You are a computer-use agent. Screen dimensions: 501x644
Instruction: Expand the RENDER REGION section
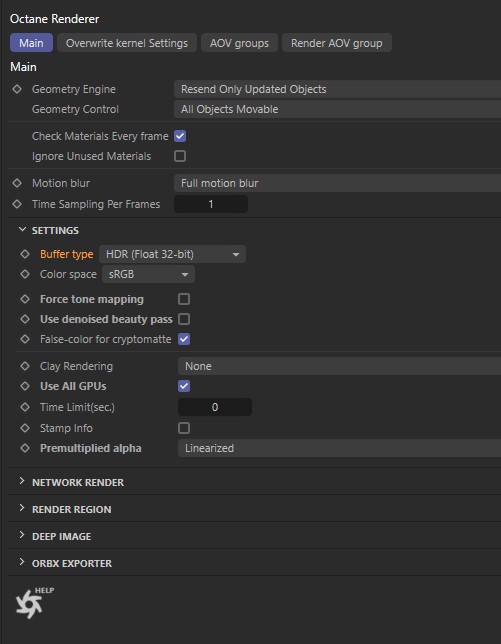[x=22, y=508]
